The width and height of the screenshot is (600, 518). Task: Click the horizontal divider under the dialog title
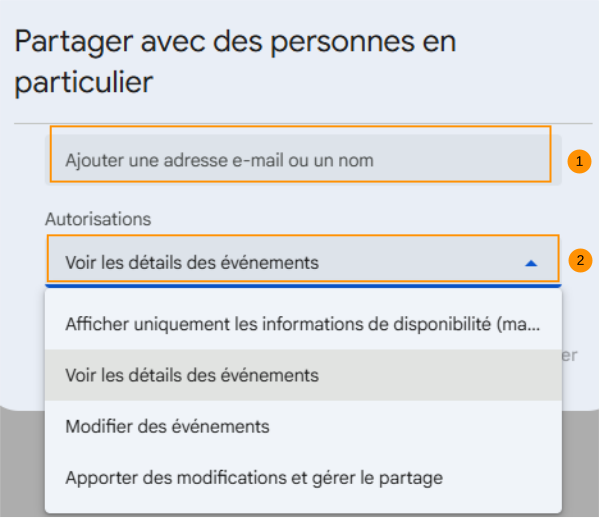[300, 124]
